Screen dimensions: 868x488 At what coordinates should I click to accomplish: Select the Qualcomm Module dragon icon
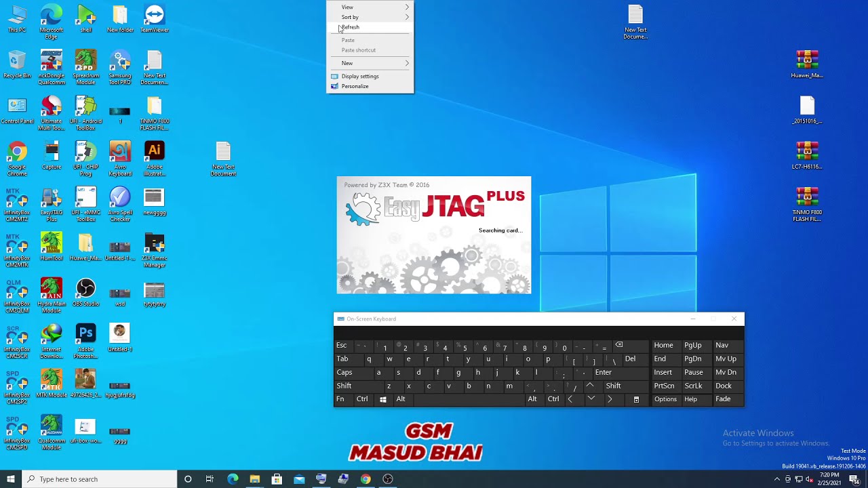point(52,432)
